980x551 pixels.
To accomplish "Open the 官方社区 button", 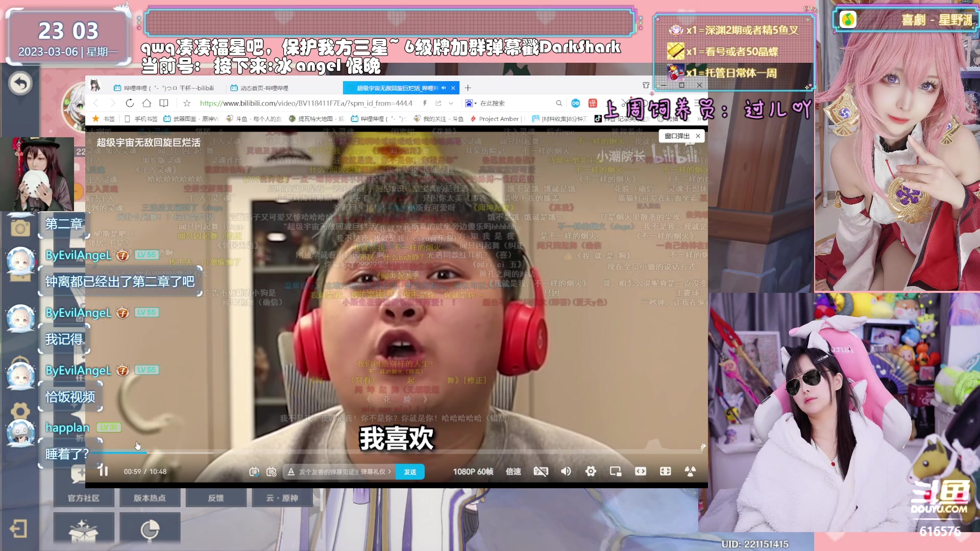I will pos(84,498).
